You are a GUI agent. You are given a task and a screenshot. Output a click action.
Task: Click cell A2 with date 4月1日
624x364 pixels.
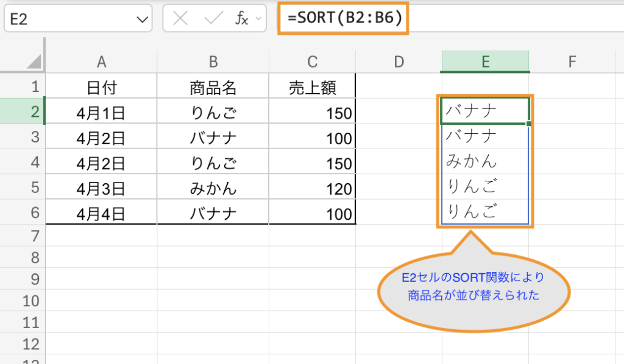(x=101, y=113)
